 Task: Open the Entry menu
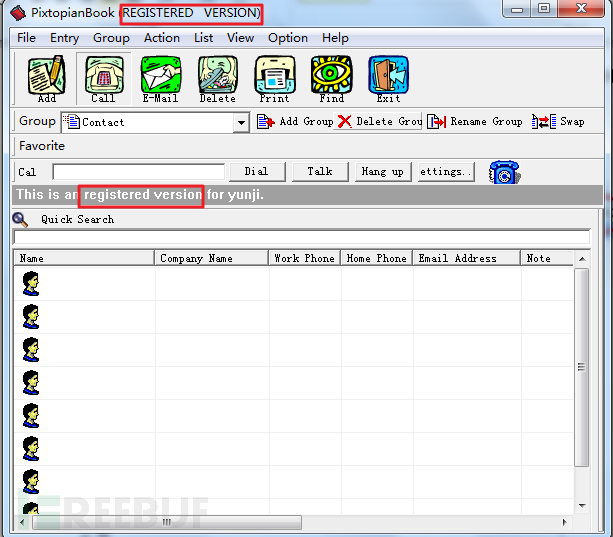pos(65,38)
